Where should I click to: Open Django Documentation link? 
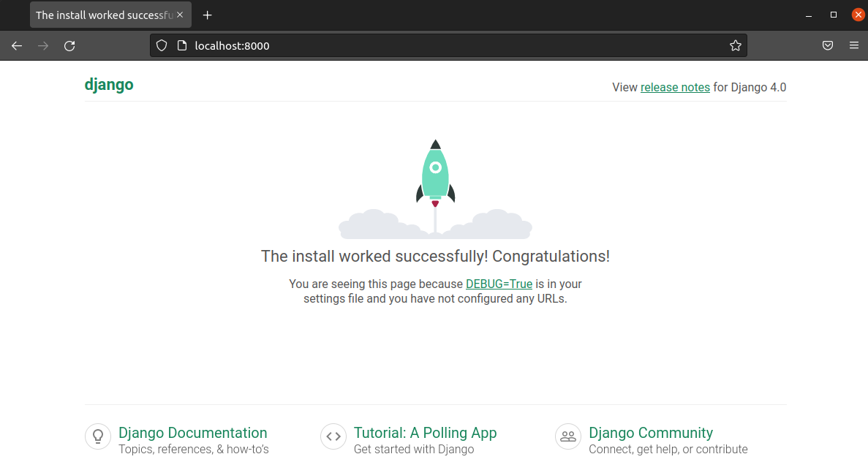[192, 433]
